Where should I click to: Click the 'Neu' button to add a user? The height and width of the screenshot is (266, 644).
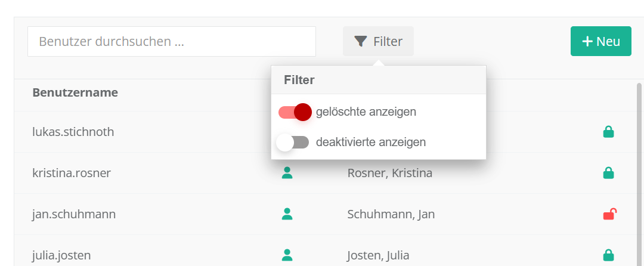pyautogui.click(x=600, y=41)
